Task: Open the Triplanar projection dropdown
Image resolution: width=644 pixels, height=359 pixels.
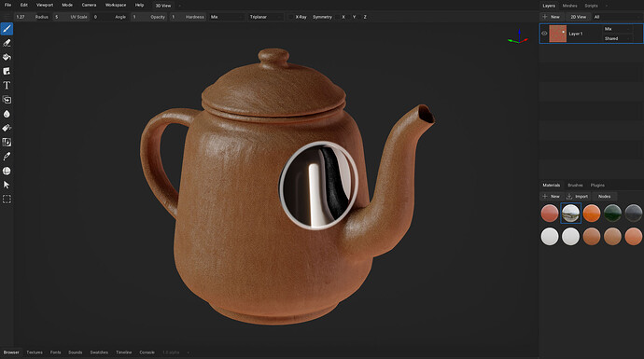Action: click(265, 17)
